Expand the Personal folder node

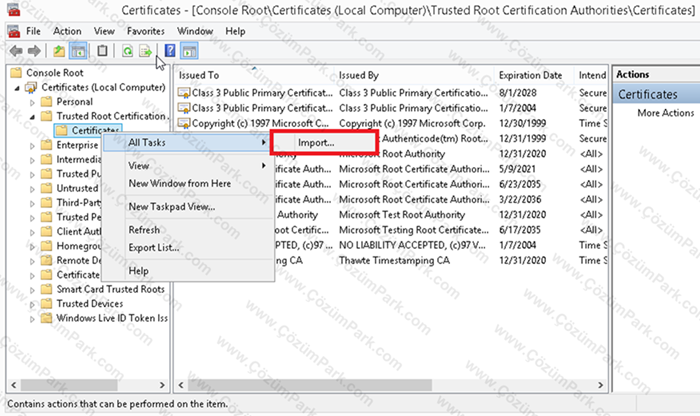32,102
